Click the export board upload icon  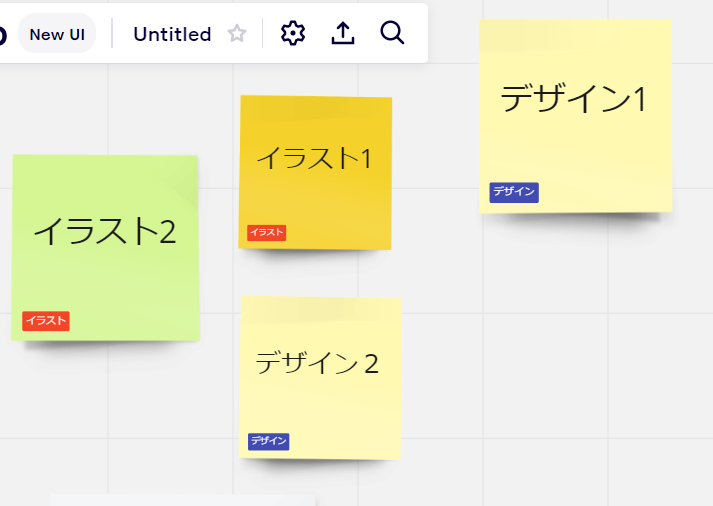343,34
